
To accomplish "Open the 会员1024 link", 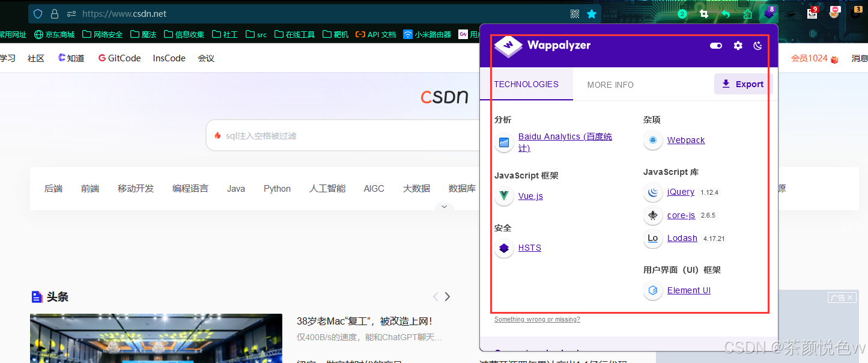I will click(815, 58).
